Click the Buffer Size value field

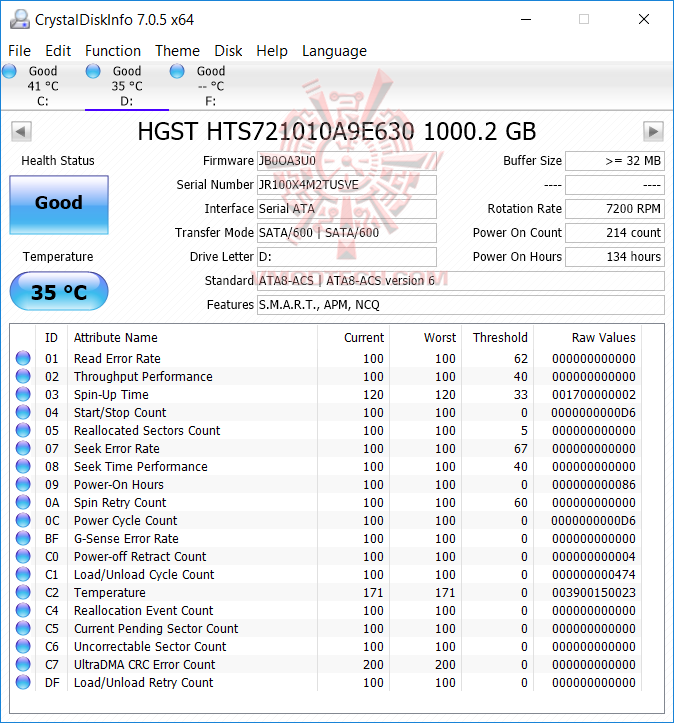tap(615, 160)
